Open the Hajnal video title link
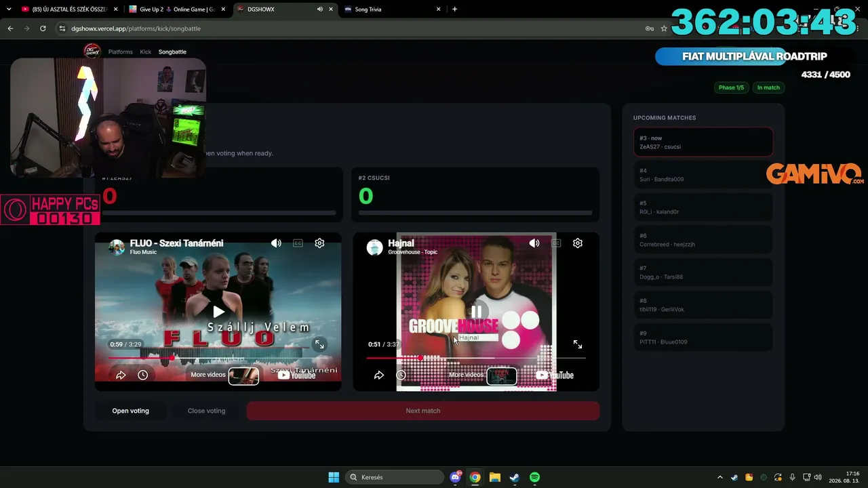Screen dimensions: 868x488 401,243
